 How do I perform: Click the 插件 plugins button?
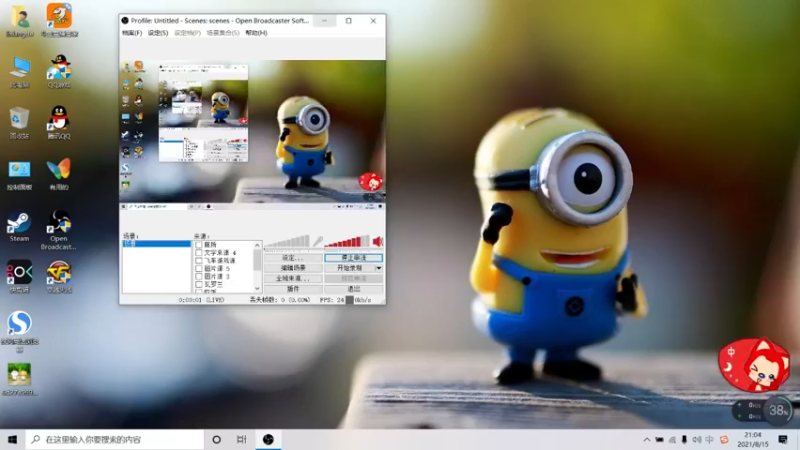(293, 289)
